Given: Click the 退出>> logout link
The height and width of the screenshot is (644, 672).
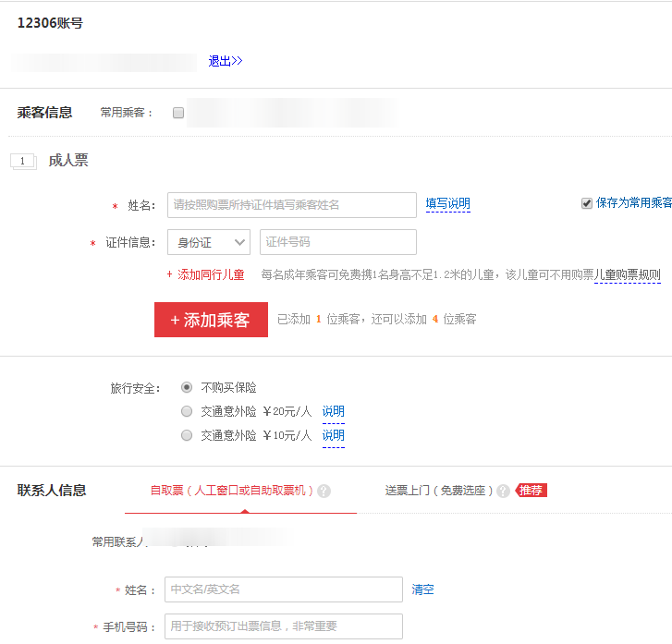Looking at the screenshot, I should (225, 61).
